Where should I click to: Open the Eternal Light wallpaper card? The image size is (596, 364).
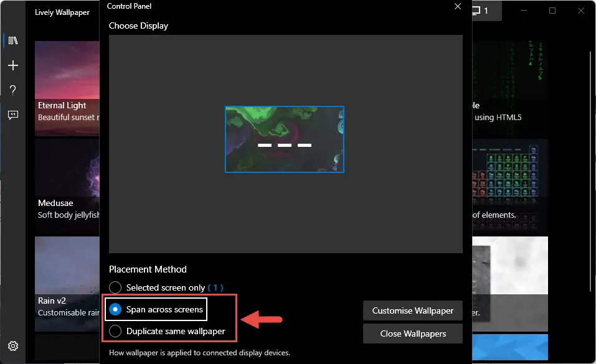click(x=67, y=88)
